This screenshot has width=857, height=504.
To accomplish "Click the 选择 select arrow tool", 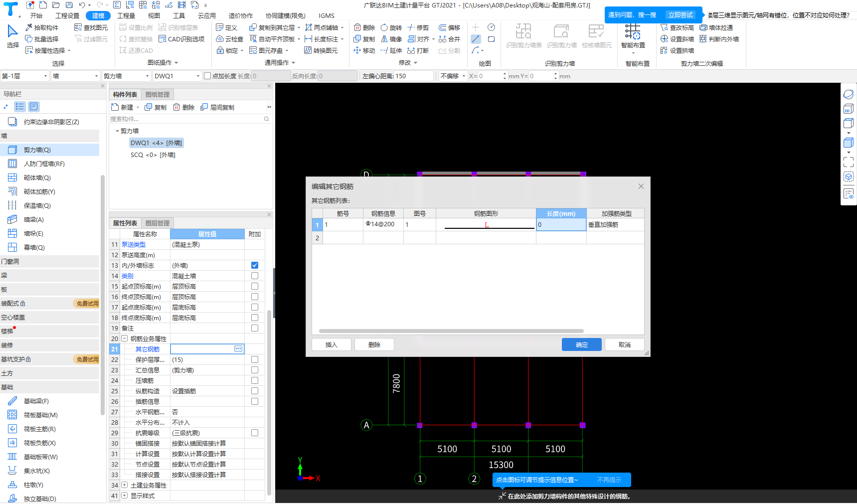I will pos(12,36).
